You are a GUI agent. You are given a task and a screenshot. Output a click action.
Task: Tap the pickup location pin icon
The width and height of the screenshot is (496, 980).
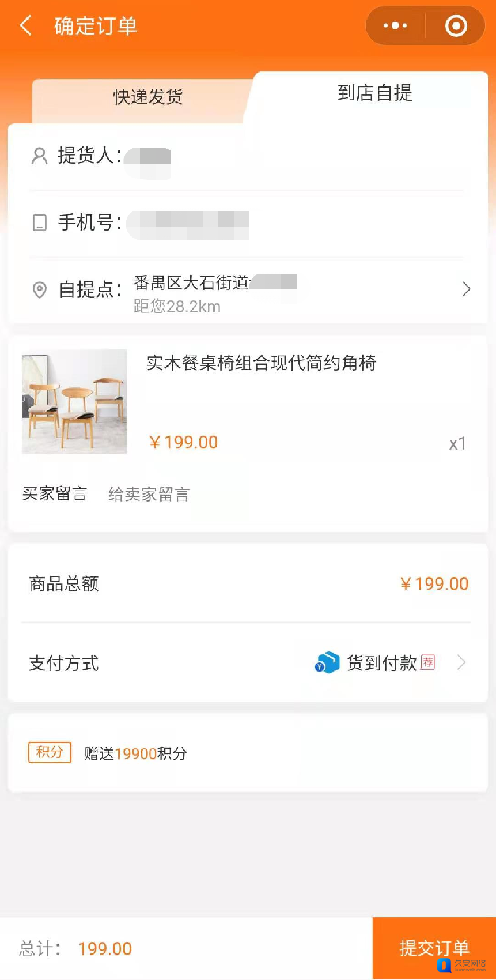(x=39, y=289)
